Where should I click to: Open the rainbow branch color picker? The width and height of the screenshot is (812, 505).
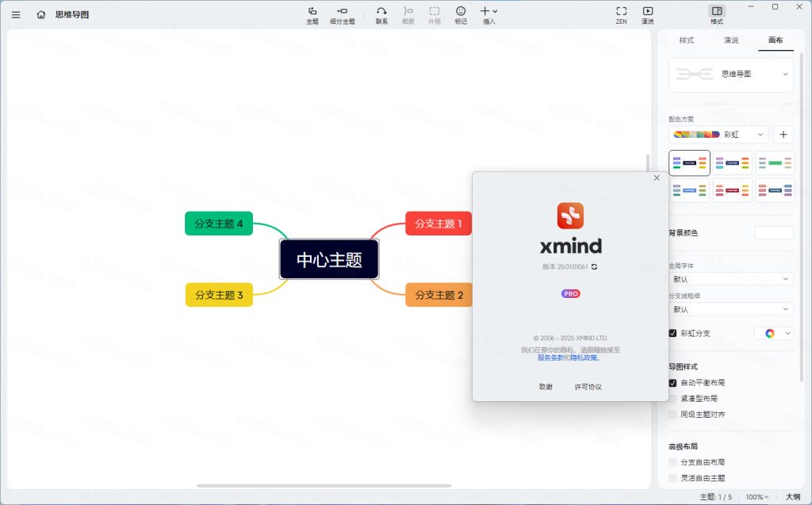coord(774,333)
